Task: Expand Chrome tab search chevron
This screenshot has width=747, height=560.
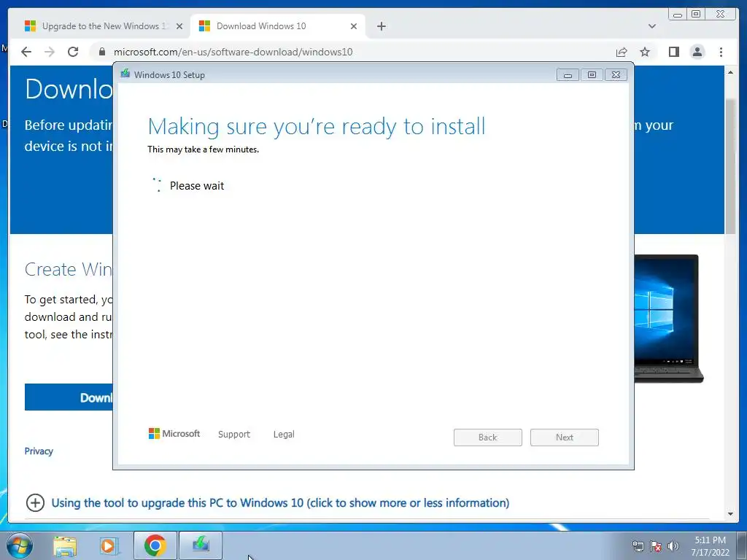Action: (x=652, y=26)
